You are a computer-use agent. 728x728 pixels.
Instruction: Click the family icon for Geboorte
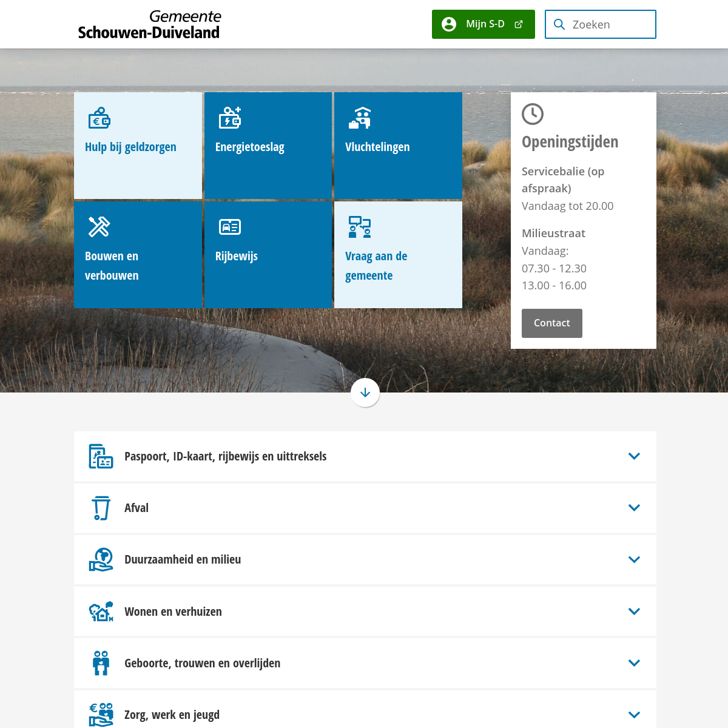tap(101, 663)
